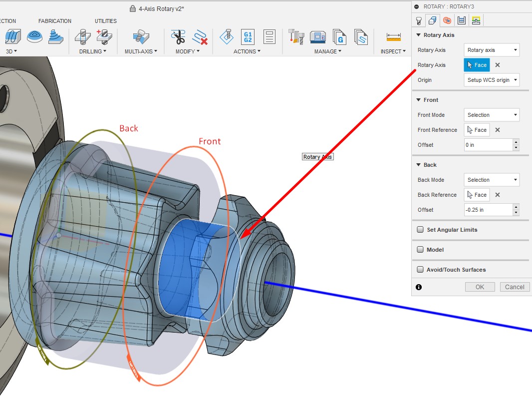Click the OK button
Viewport: 532px width, 408px height.
pyautogui.click(x=480, y=287)
